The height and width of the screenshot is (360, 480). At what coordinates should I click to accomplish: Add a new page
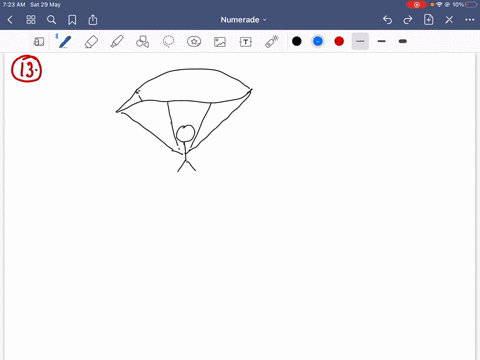428,20
